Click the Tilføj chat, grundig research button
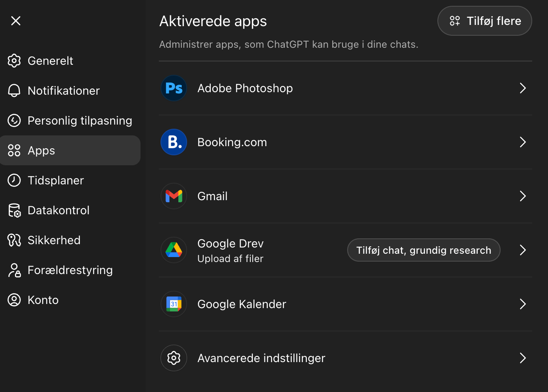Screen dimensions: 548x392 coord(423,250)
